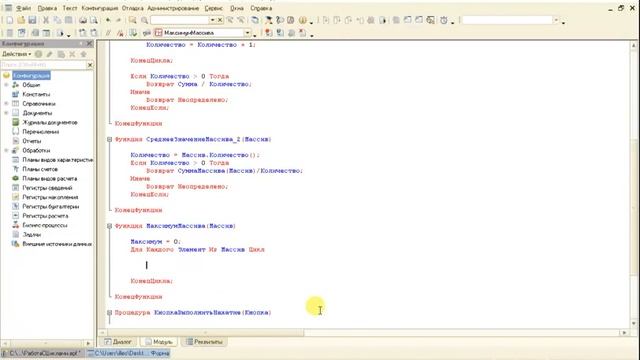Open the Администрирование menu
The width and height of the screenshot is (640, 360).
pyautogui.click(x=173, y=8)
